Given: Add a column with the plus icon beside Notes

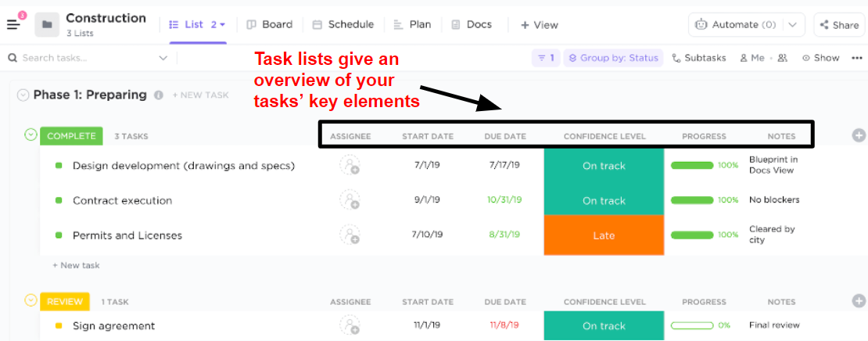Looking at the screenshot, I should tap(859, 135).
